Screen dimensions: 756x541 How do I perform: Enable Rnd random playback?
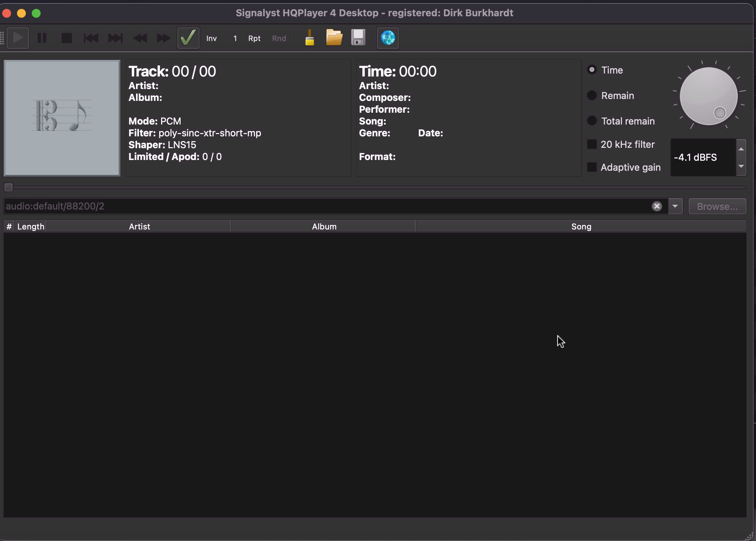[279, 38]
